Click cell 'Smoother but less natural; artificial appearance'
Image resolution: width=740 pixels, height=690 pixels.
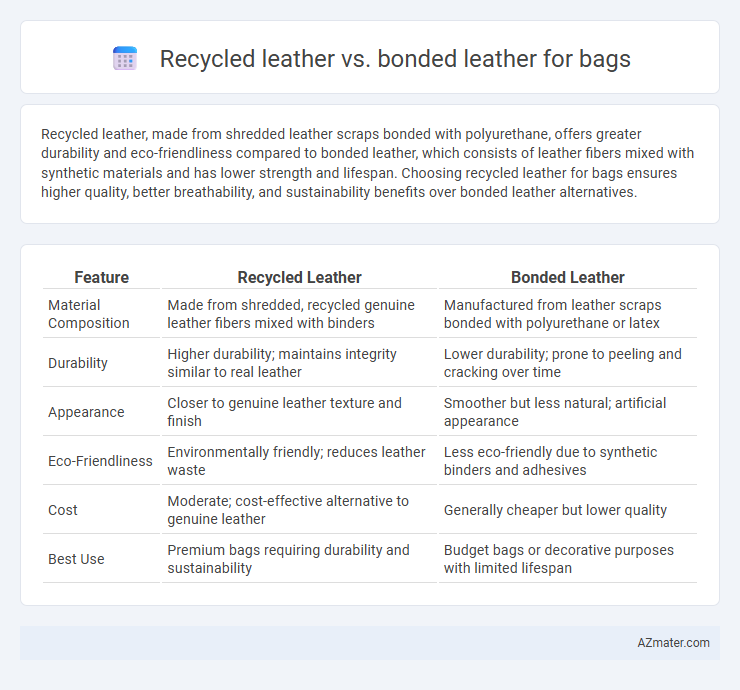tap(555, 412)
